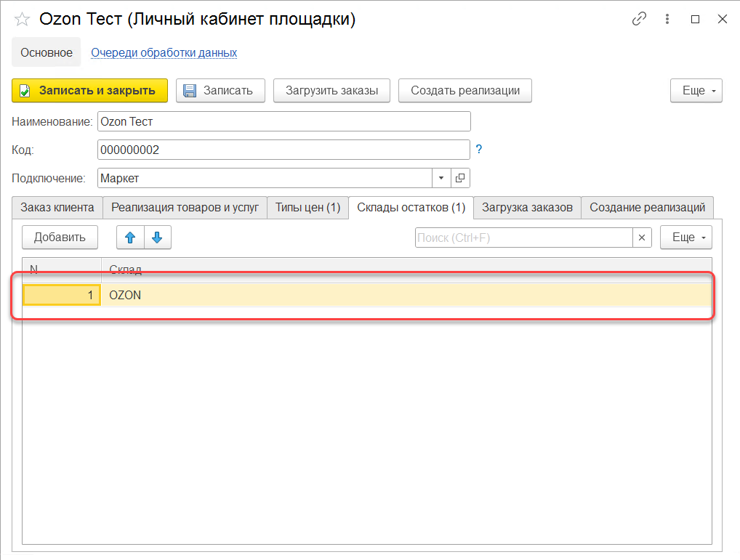Select the OZON warehouse cell
Viewport: 740px width, 560px height.
(x=406, y=295)
